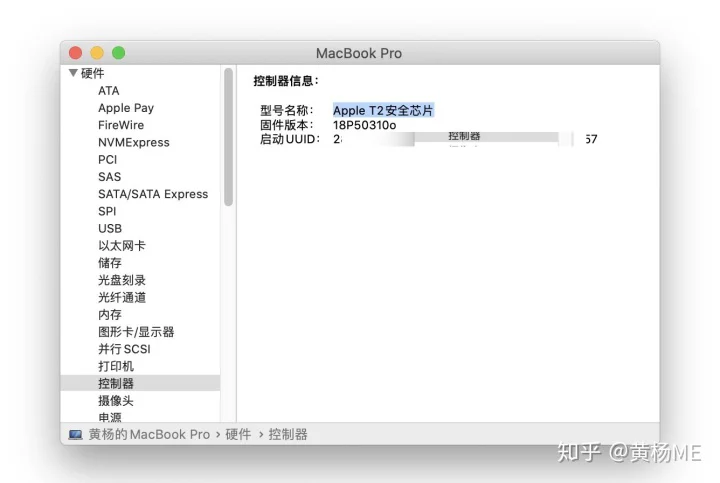Open the 内存 entry
The width and height of the screenshot is (720, 483).
pyautogui.click(x=110, y=315)
